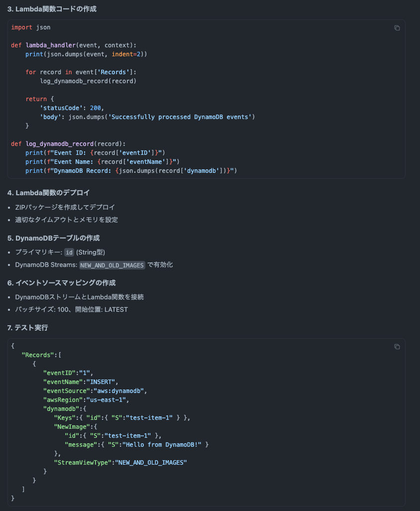Click the NEW_AND_OLD_IMAGES inline code in bullet list
Screen dimensions: 420x511
[x=112, y=265]
